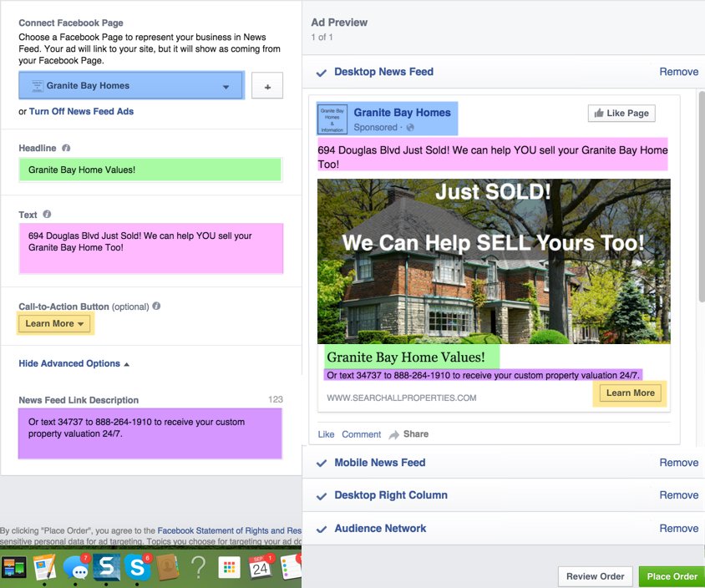The width and height of the screenshot is (705, 588).
Task: Click the Turn Off News Feed Ads link
Action: tap(81, 111)
